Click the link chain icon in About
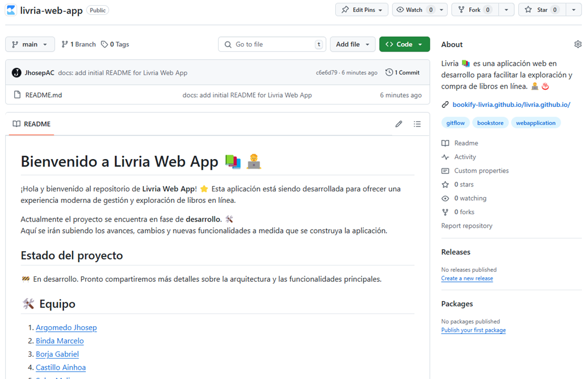588x379 pixels. click(x=445, y=105)
